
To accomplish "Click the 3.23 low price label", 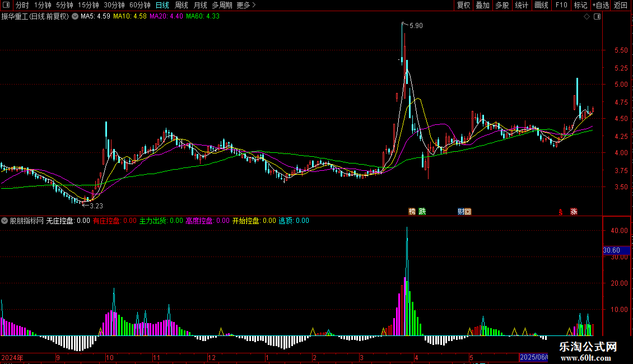I will [96, 206].
